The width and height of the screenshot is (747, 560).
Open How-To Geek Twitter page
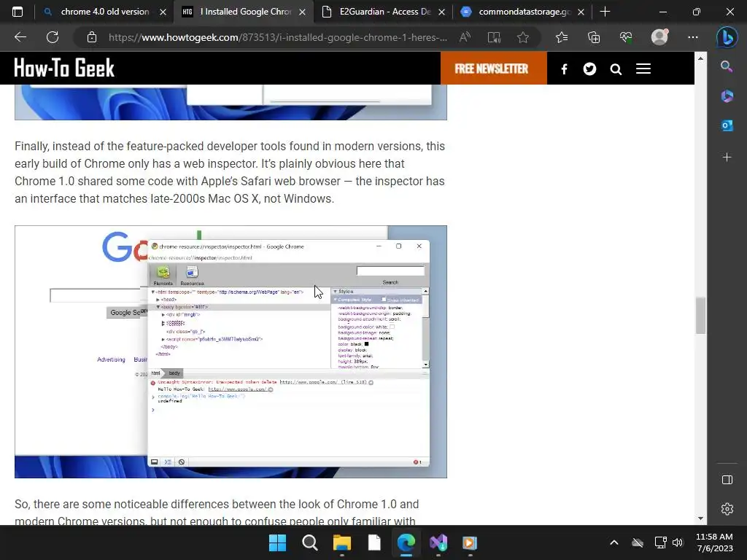pos(589,69)
